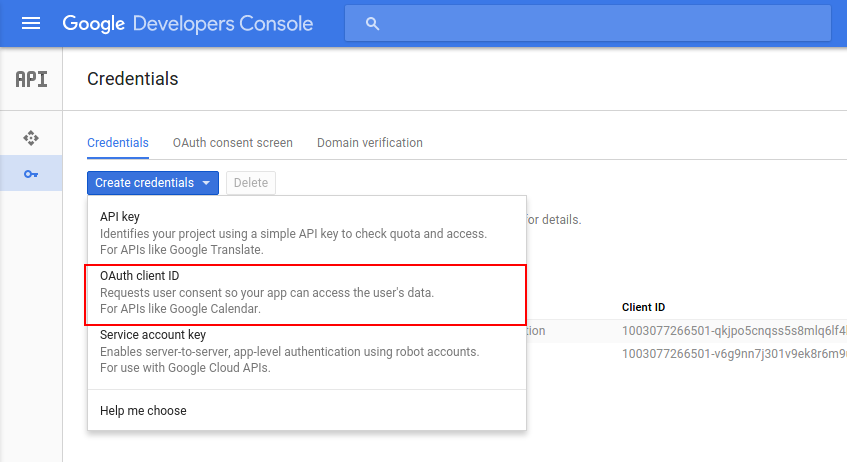Click the API logo in sidebar
Image resolution: width=847 pixels, height=462 pixels.
tap(31, 79)
